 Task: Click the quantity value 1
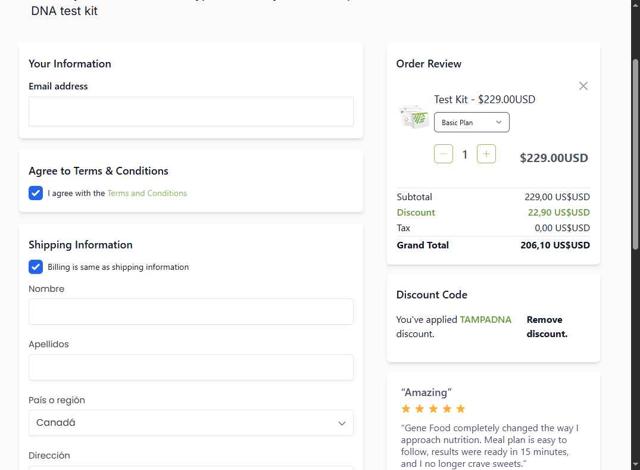pyautogui.click(x=464, y=155)
